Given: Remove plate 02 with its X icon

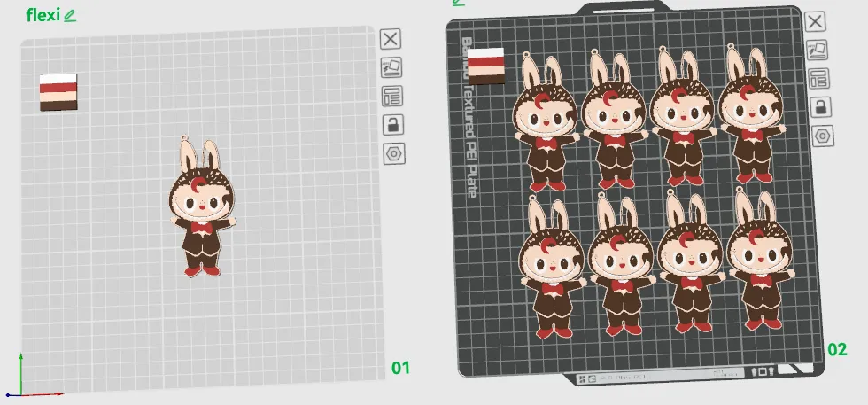Looking at the screenshot, I should pyautogui.click(x=814, y=21).
